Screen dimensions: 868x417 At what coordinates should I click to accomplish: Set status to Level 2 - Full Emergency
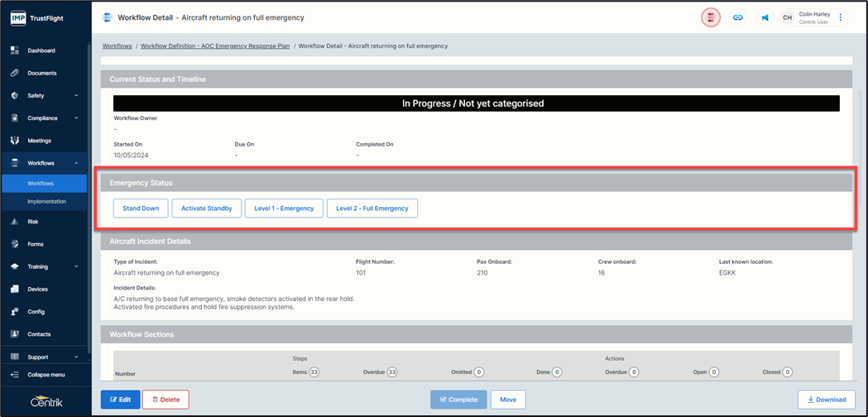372,208
